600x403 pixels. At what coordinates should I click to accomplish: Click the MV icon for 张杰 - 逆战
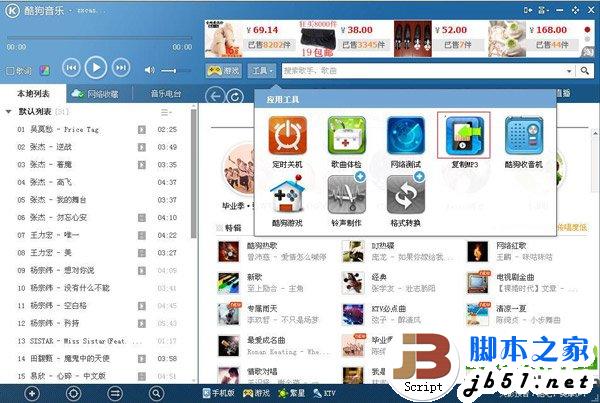point(142,147)
